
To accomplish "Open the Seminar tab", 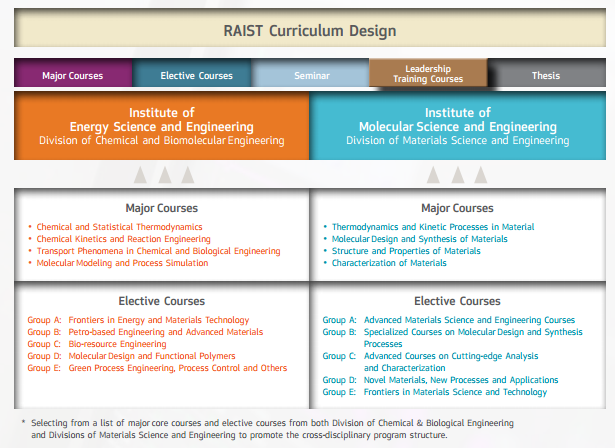I will pos(310,73).
